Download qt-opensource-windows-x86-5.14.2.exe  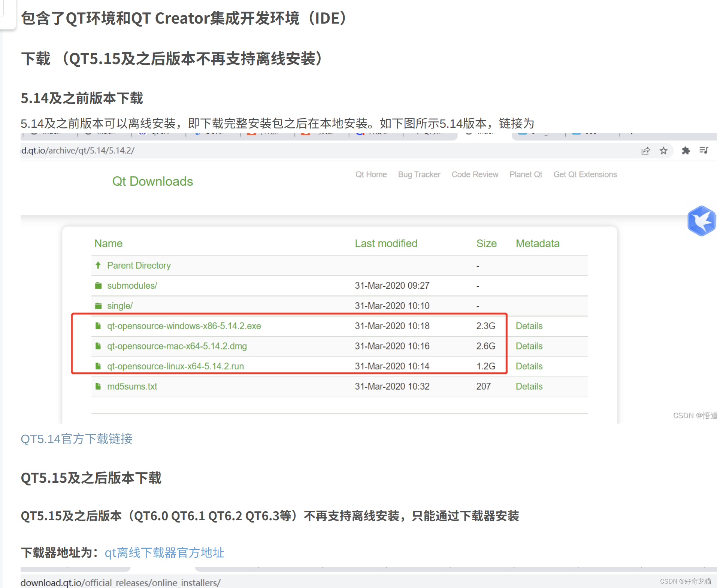pos(184,326)
